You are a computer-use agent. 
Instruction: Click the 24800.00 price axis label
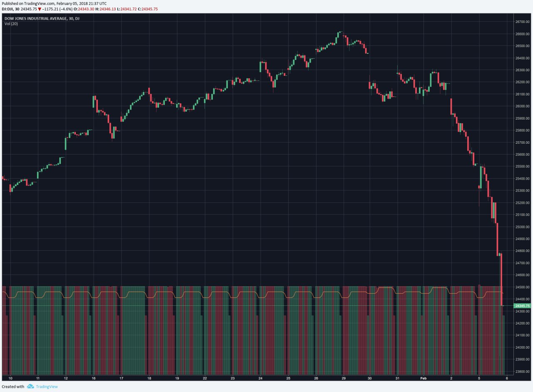[523, 251]
